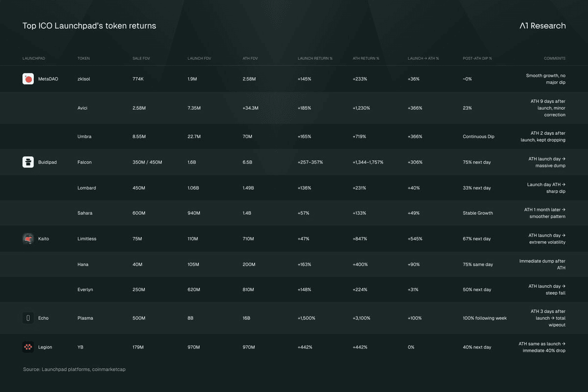
Task: Click the Sahara token cell
Action: pyautogui.click(x=85, y=213)
